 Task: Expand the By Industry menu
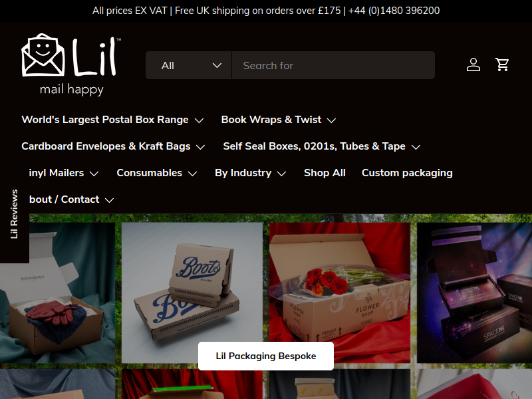pos(251,173)
